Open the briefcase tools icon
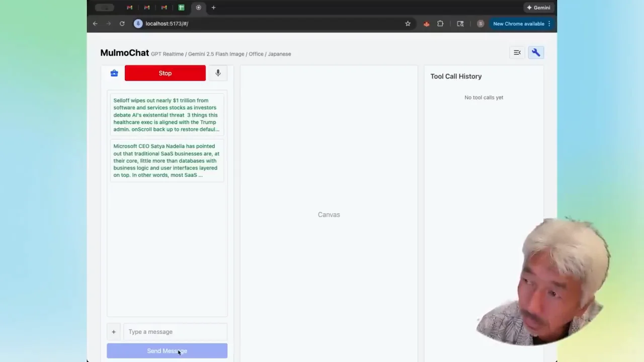This screenshot has height=362, width=644. [x=114, y=73]
